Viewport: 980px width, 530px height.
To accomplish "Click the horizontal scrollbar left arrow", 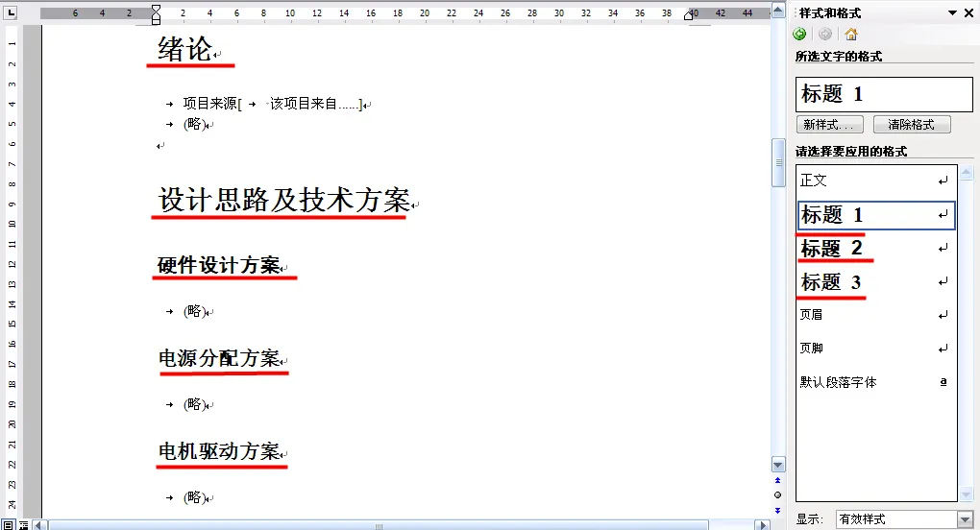I will click(x=38, y=525).
